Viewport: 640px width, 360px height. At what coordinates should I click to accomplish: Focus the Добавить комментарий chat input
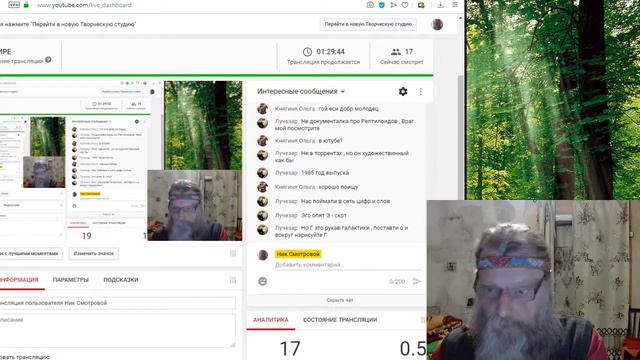click(x=348, y=265)
